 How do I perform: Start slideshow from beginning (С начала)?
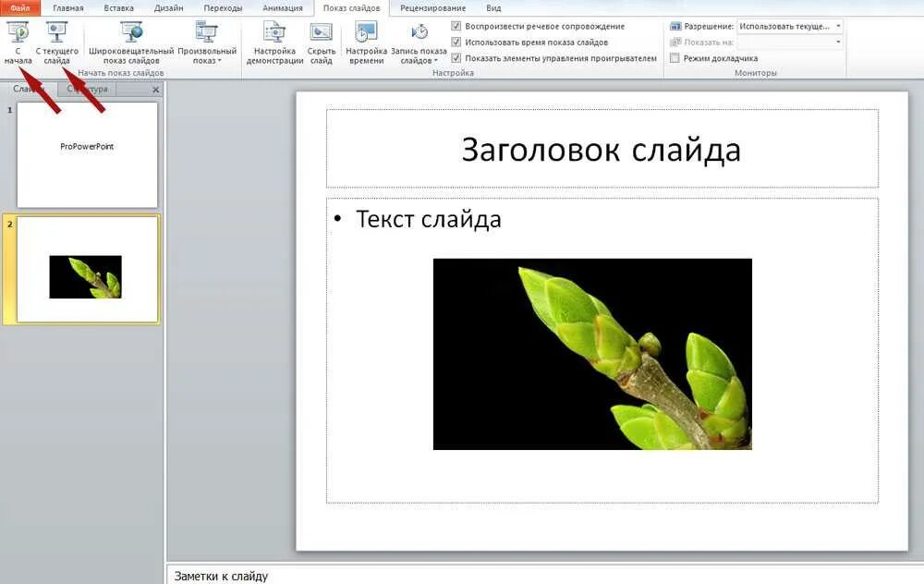[18, 43]
